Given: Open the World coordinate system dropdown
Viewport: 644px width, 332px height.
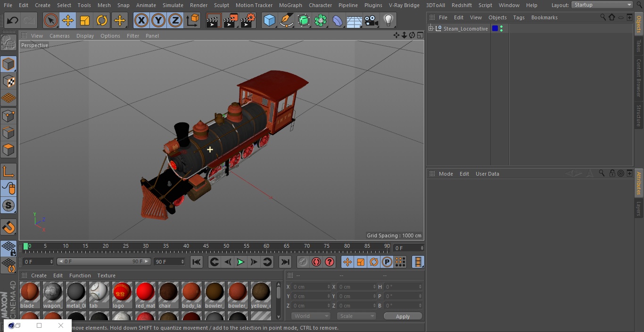Looking at the screenshot, I should 310,316.
